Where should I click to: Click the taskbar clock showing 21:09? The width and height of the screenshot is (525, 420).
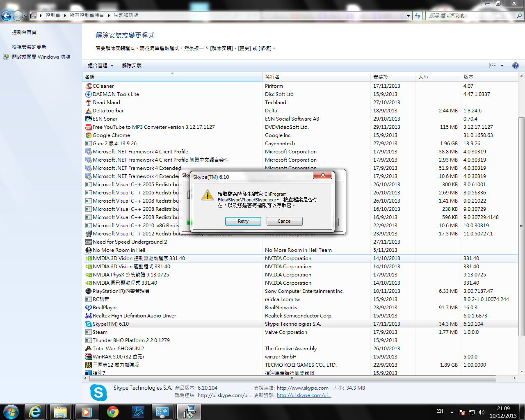503,412
